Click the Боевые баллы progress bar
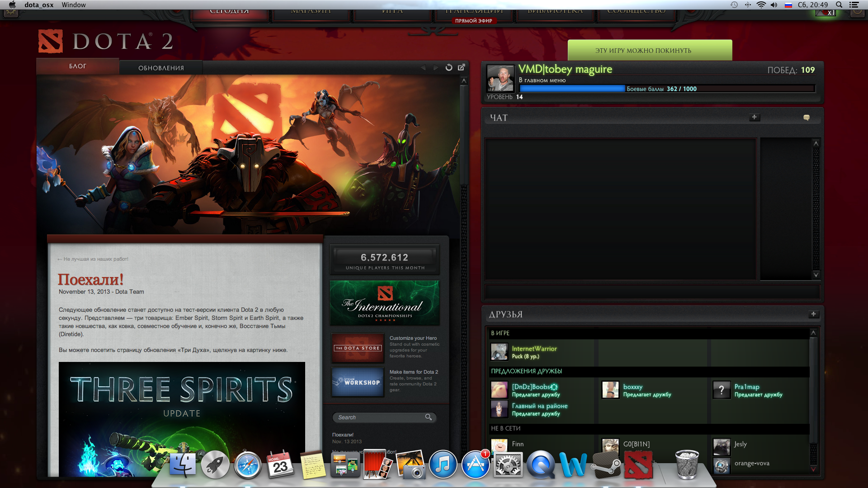 (667, 89)
